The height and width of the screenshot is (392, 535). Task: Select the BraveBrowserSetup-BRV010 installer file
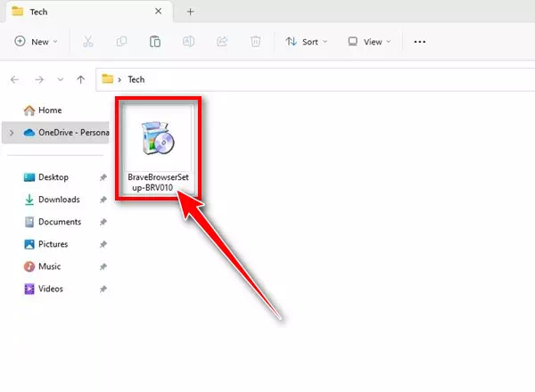(158, 149)
